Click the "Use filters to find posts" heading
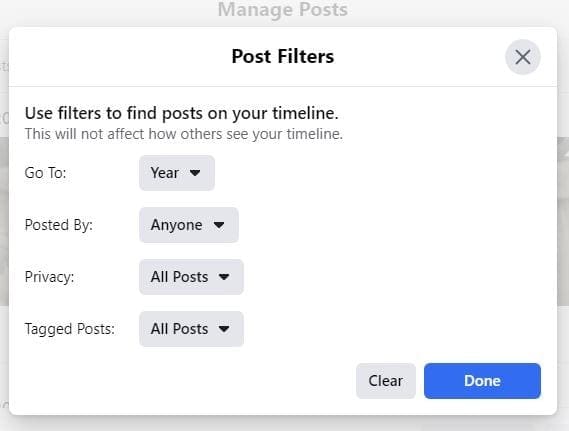Viewport: 569px width, 431px height. point(181,113)
